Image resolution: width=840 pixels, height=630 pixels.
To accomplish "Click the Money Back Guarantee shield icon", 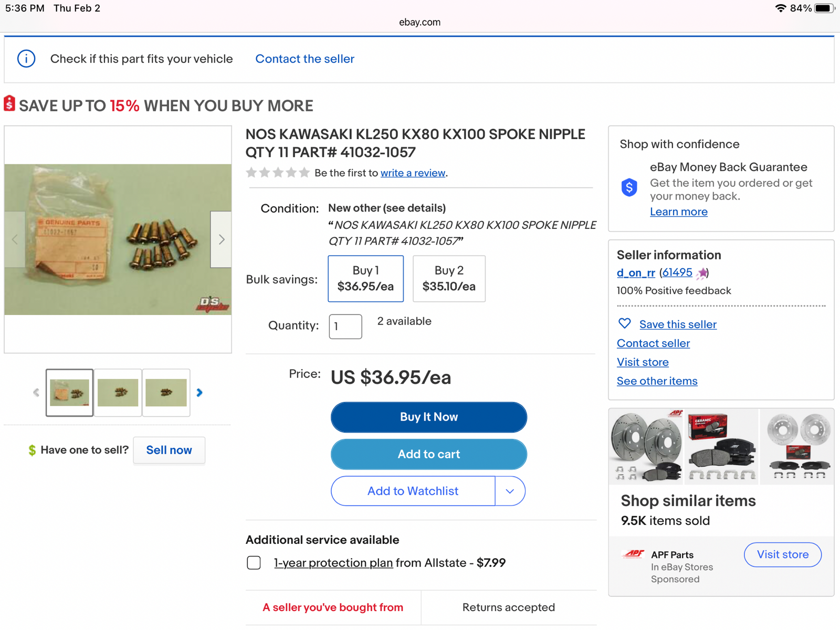I will point(629,187).
